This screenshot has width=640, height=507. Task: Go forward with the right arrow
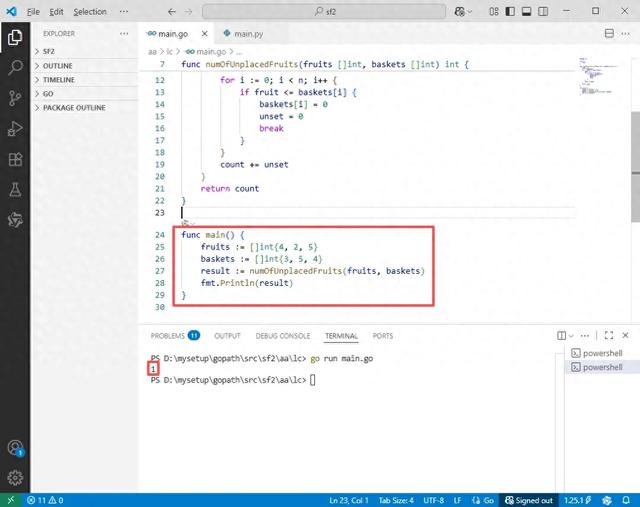tap(188, 12)
